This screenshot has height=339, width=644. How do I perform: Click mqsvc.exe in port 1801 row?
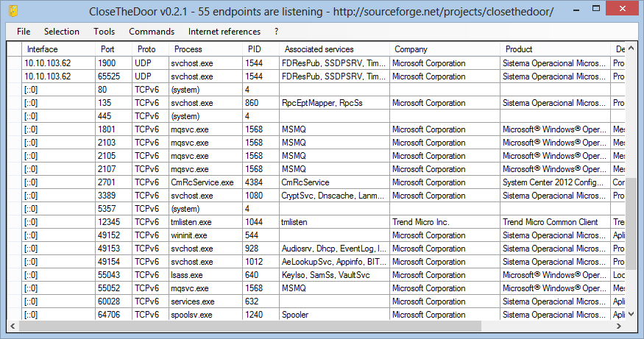click(x=205, y=129)
